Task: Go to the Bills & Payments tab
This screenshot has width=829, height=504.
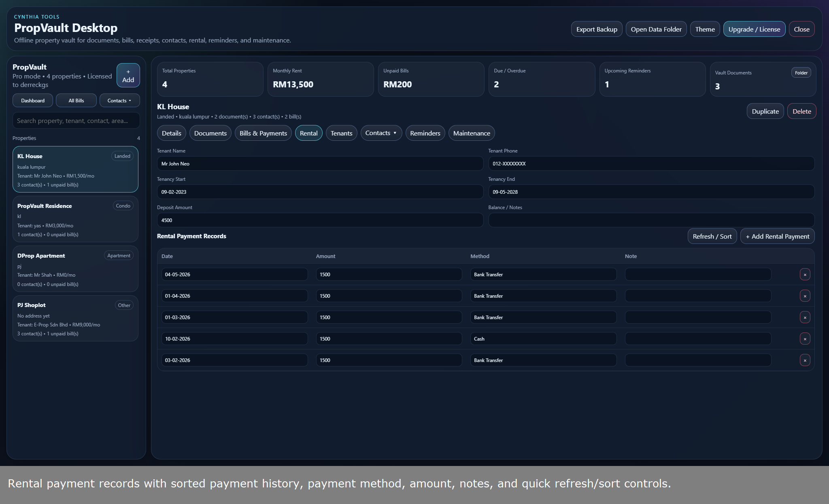Action: [263, 133]
